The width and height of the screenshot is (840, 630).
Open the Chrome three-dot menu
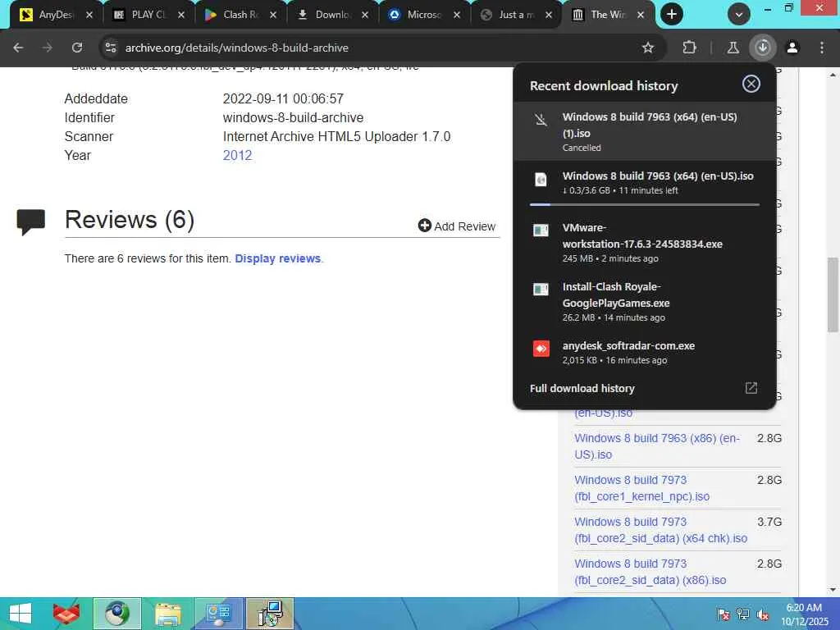pos(822,48)
